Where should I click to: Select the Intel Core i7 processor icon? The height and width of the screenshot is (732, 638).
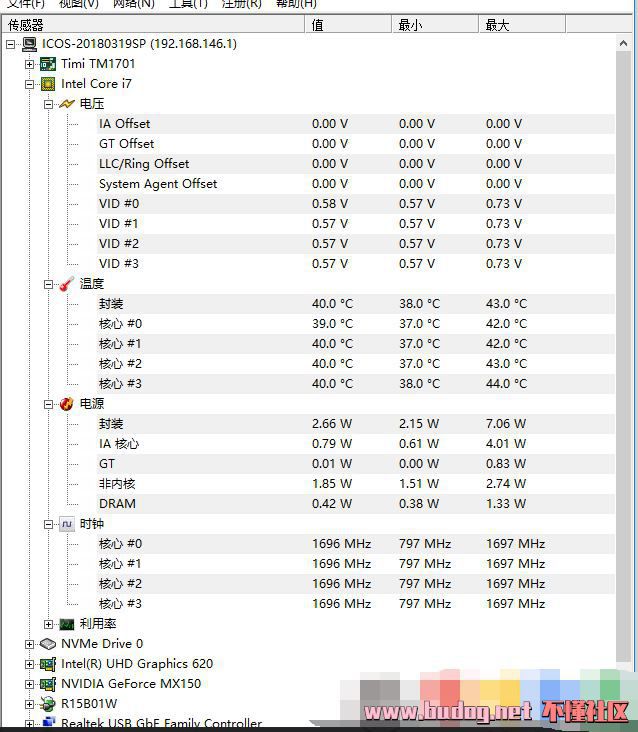tap(47, 84)
